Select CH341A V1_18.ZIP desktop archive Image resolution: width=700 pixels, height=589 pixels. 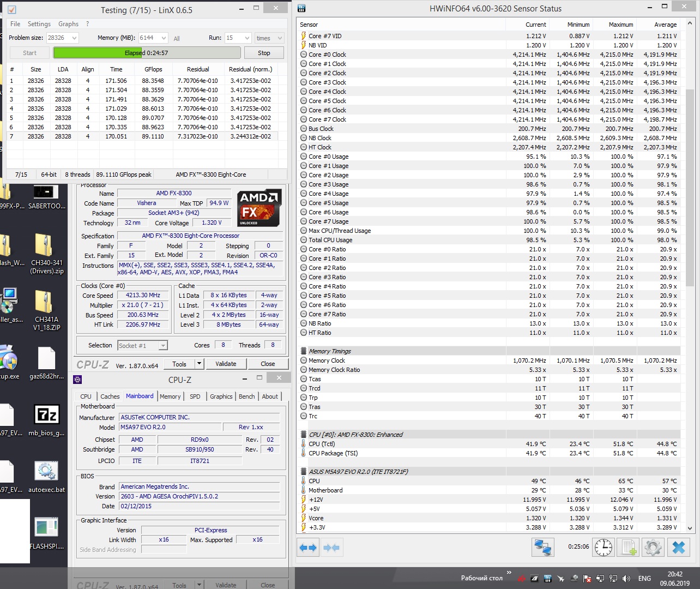pyautogui.click(x=46, y=310)
